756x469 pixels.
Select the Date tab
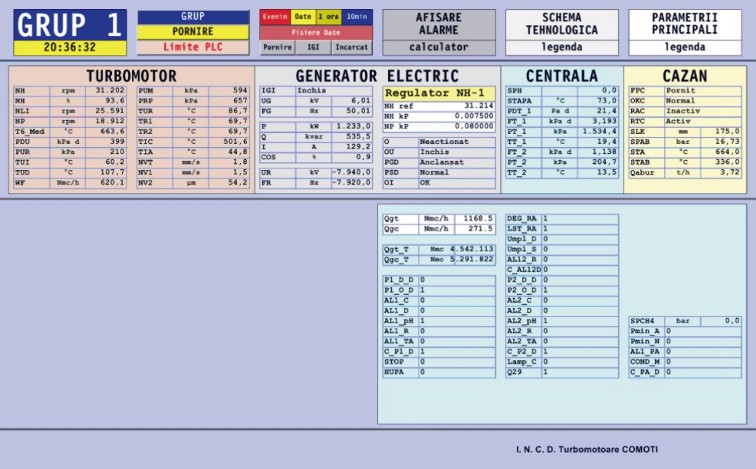click(x=302, y=17)
